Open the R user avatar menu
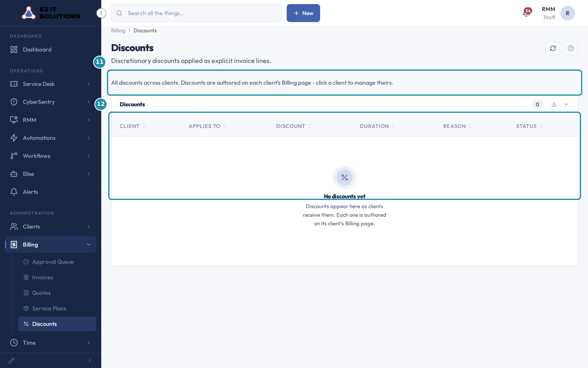Screen dimensions: 588x368 coord(567,13)
